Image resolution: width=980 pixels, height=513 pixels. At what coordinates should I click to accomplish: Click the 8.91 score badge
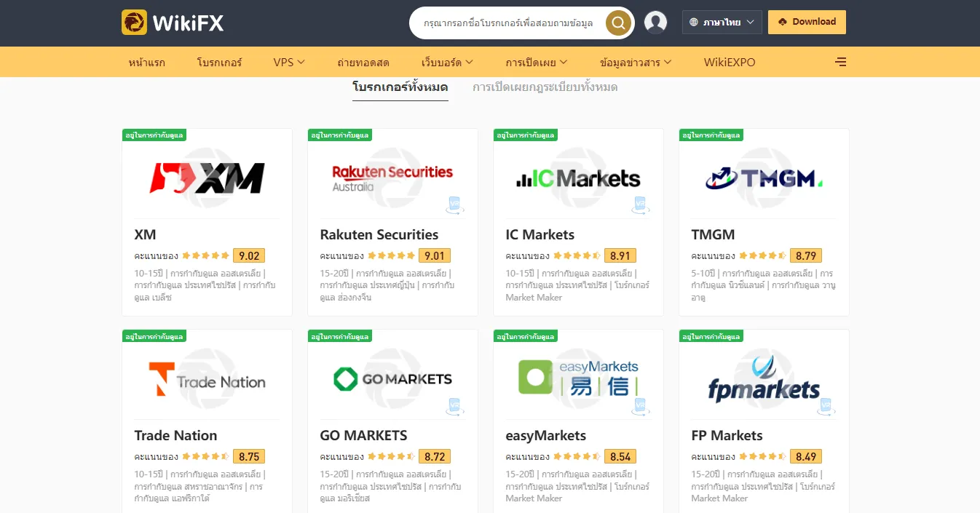(x=620, y=255)
